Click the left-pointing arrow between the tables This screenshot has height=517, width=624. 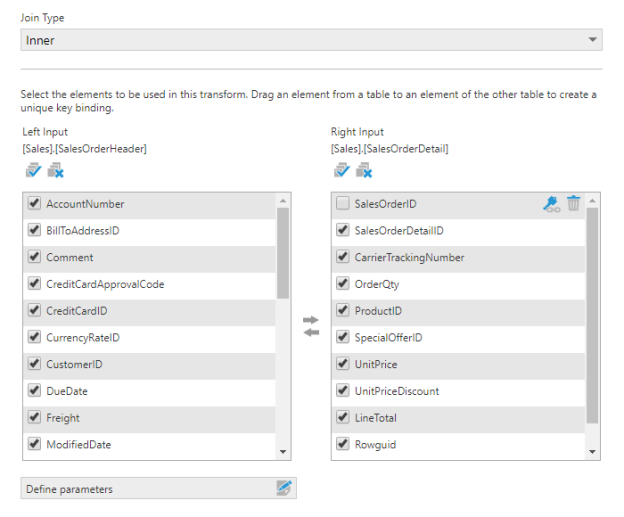(310, 333)
